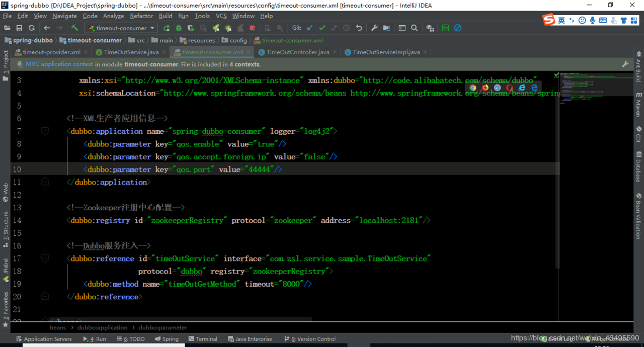
Task: Run timeout-consumer with the Run icon
Action: [167, 28]
